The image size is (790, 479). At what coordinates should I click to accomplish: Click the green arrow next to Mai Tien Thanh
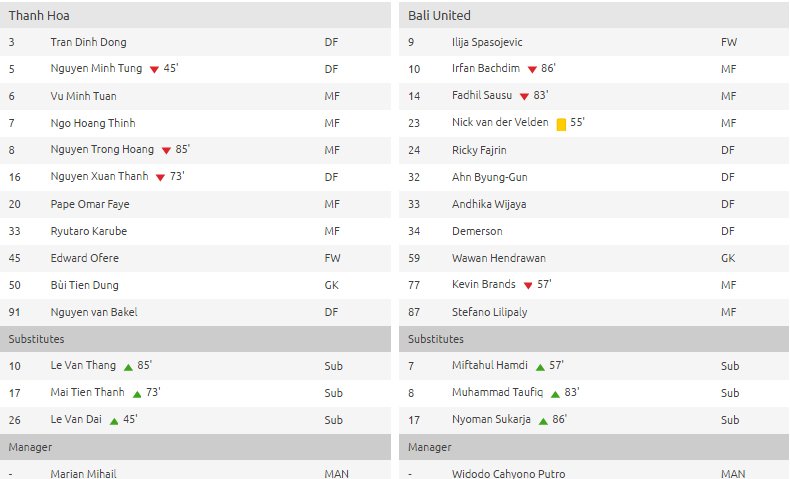(137, 394)
